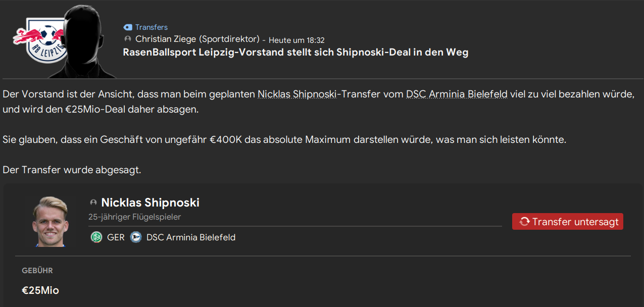Open Nicklas Shipnoski link in message body

pyautogui.click(x=297, y=94)
